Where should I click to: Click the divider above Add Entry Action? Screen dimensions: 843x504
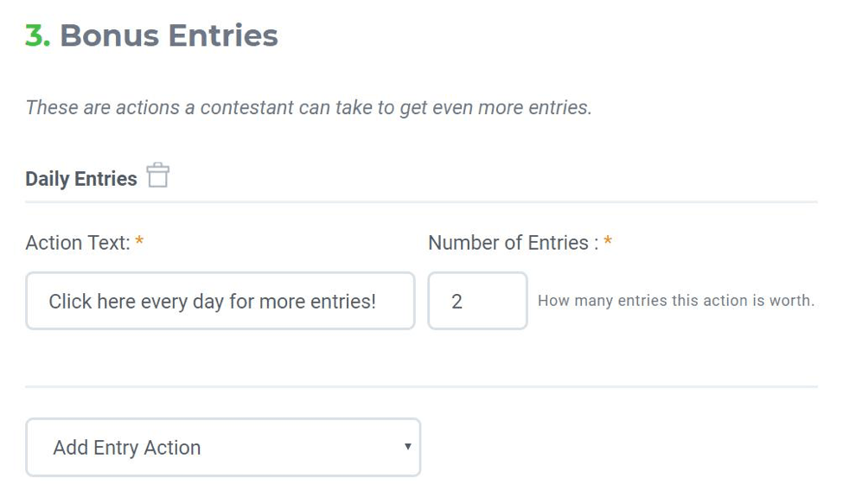tap(421, 386)
